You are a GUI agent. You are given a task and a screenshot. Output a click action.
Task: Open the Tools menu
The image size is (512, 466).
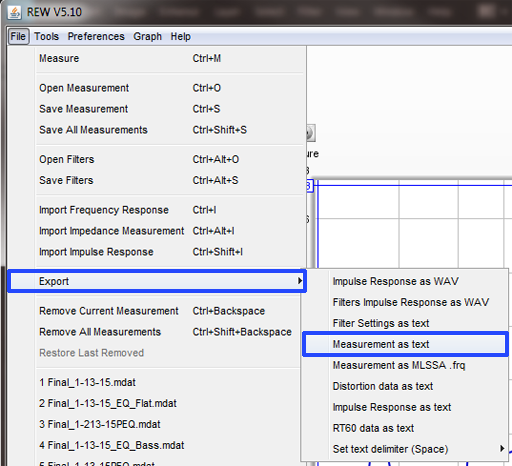pyautogui.click(x=47, y=36)
